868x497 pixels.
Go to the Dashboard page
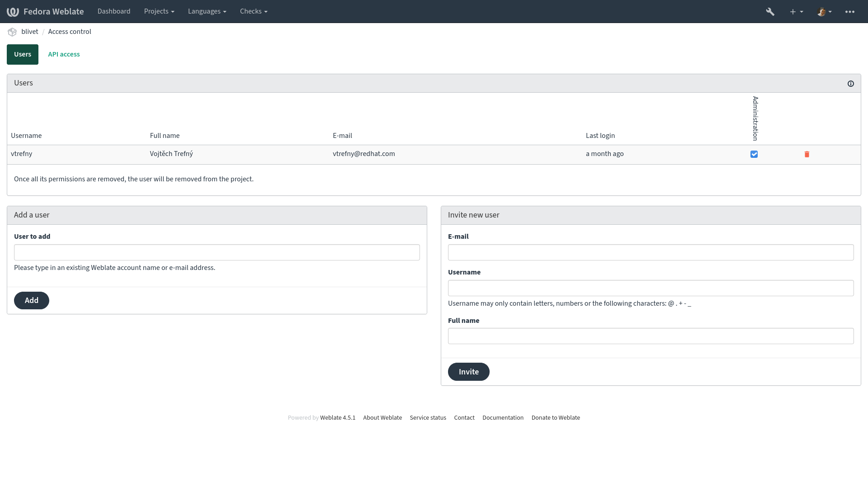click(x=114, y=11)
